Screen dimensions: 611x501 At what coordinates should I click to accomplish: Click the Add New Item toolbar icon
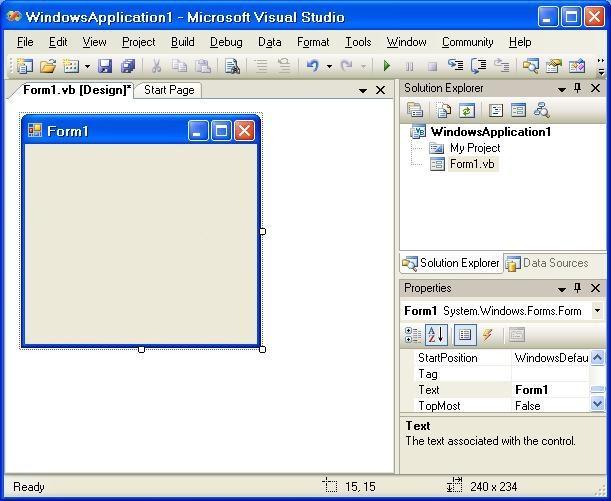pyautogui.click(x=71, y=66)
